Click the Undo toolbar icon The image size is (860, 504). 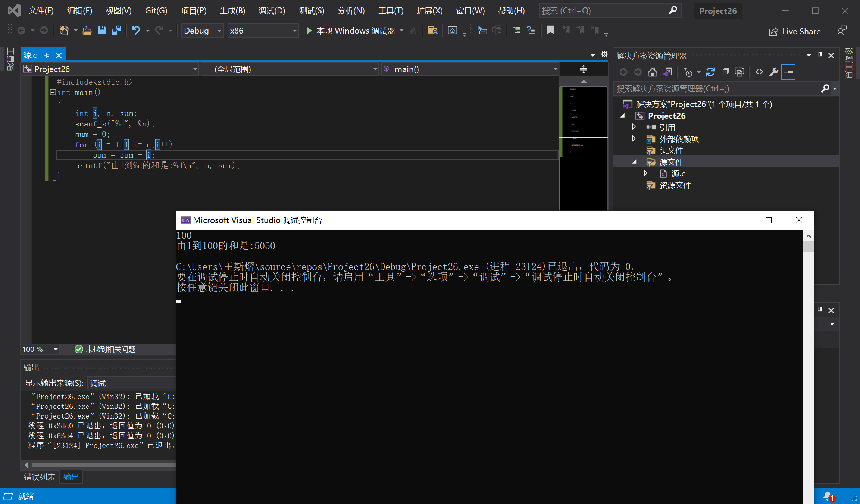point(136,31)
